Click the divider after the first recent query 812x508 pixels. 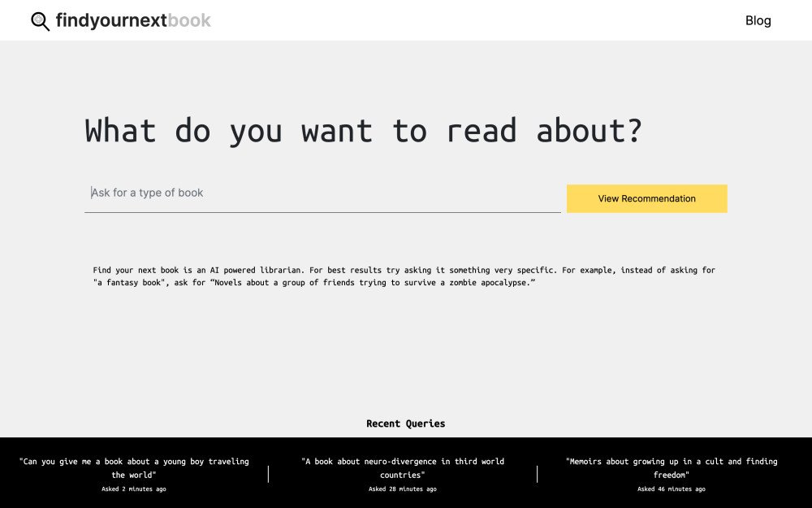tap(268, 474)
